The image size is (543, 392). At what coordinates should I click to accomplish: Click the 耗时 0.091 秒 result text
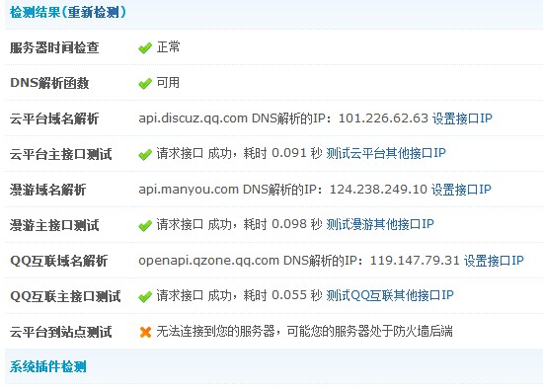[282, 153]
